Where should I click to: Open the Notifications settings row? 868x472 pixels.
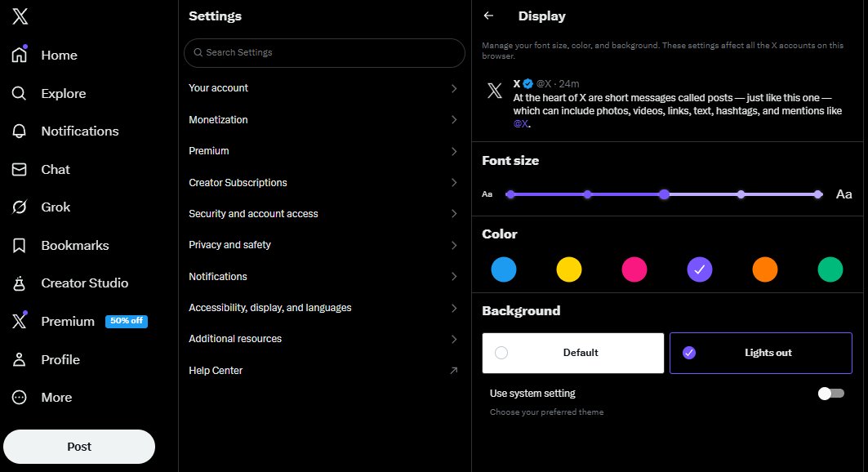pos(324,276)
